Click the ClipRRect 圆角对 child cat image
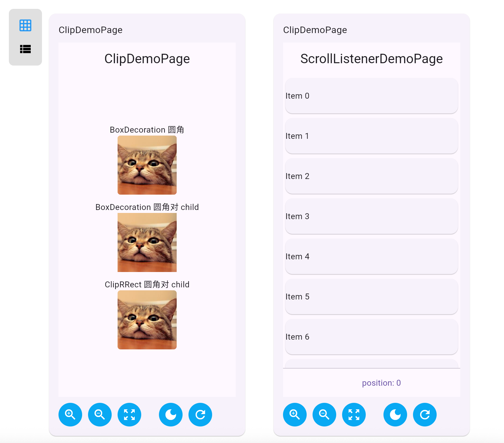This screenshot has height=443, width=504. [x=147, y=320]
